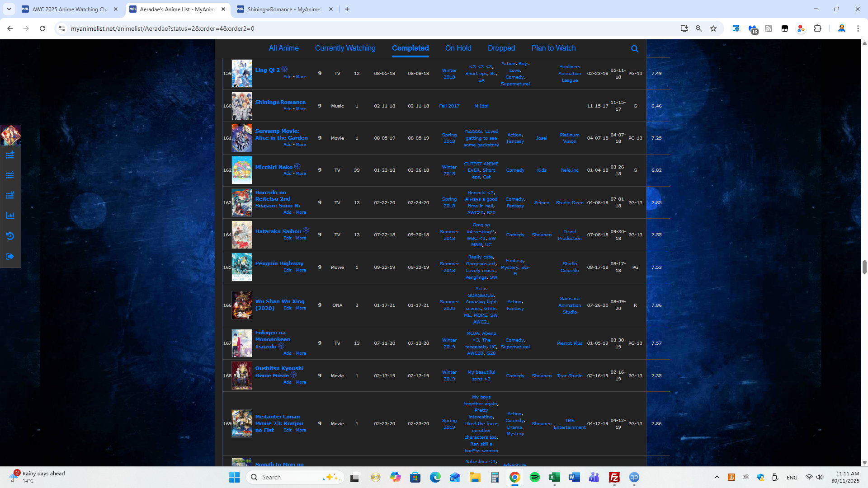The width and height of the screenshot is (868, 488).
Task: Open the Penguin Highway title link
Action: tap(279, 263)
